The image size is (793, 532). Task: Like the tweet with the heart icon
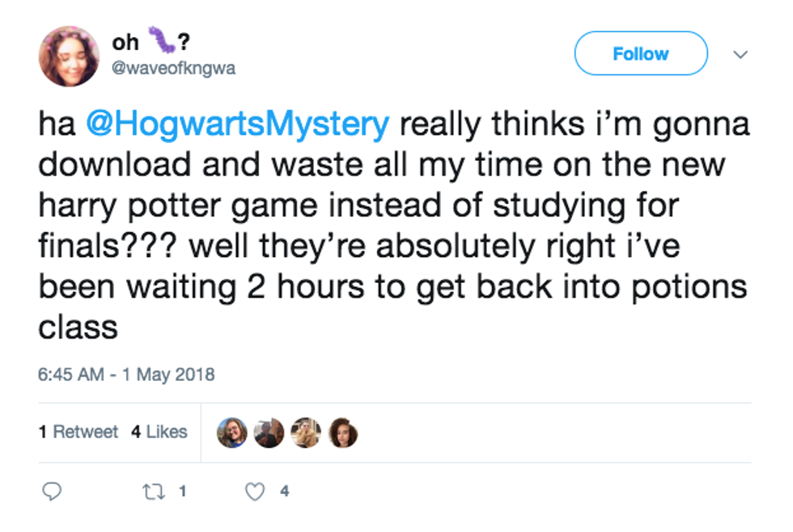coord(255,491)
